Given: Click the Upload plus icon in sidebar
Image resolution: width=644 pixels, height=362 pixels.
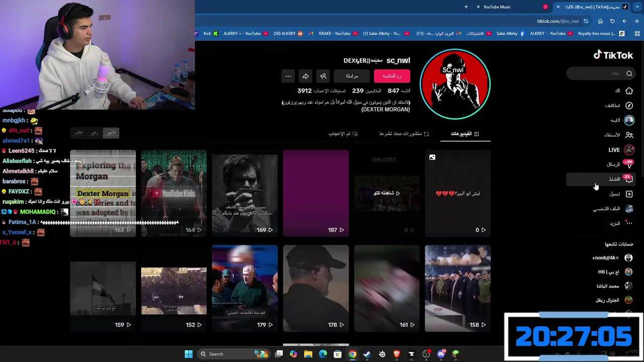Looking at the screenshot, I should coord(629,194).
